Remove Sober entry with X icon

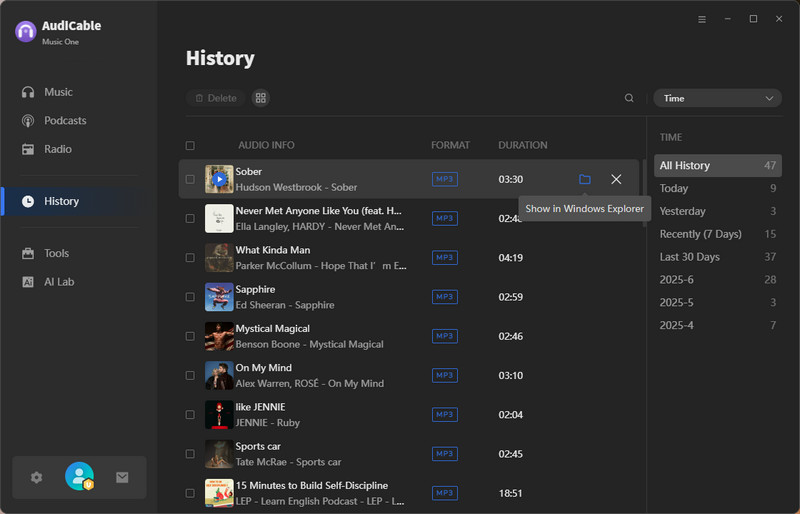pos(616,179)
